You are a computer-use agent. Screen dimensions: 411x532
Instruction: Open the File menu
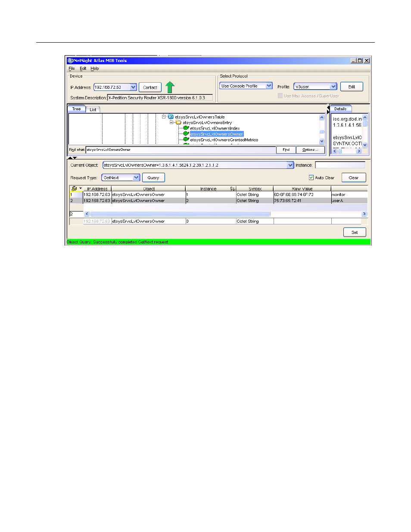[x=72, y=68]
